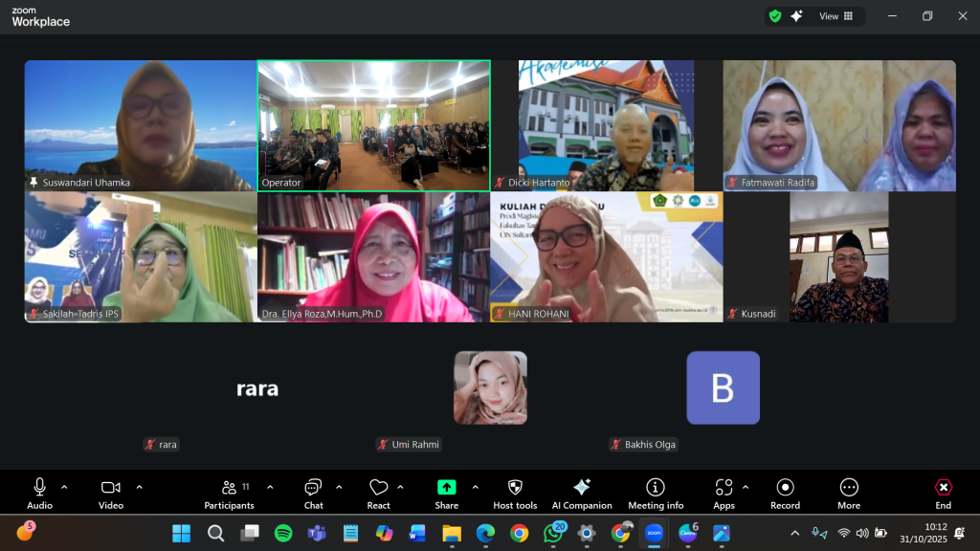The width and height of the screenshot is (980, 551).
Task: Expand video options chevron
Action: point(139,487)
